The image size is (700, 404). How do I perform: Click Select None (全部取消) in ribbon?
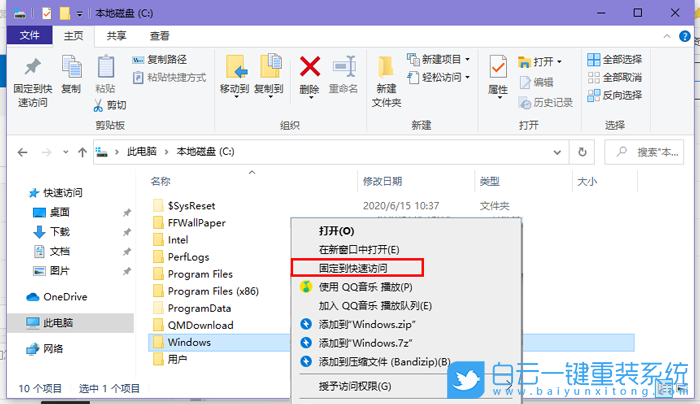615,78
